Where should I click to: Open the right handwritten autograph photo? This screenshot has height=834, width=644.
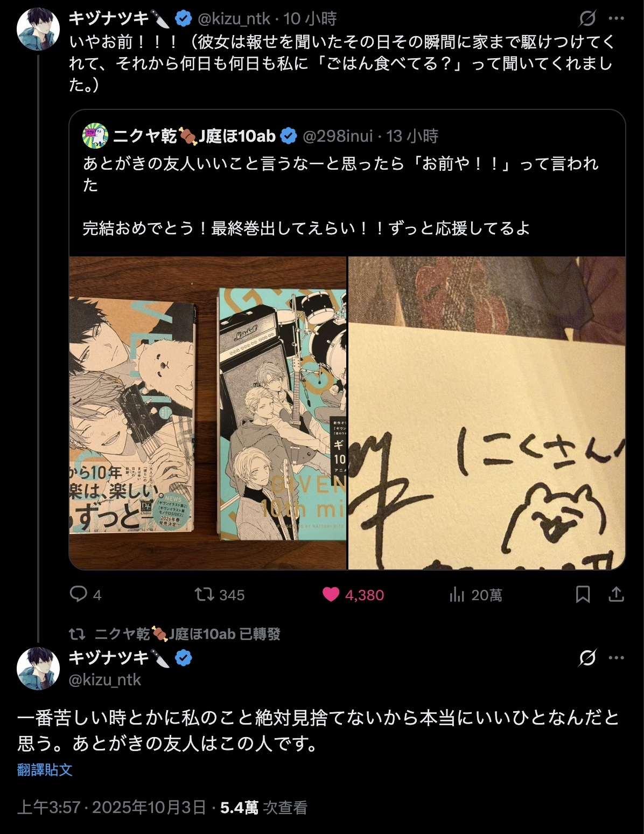point(487,413)
